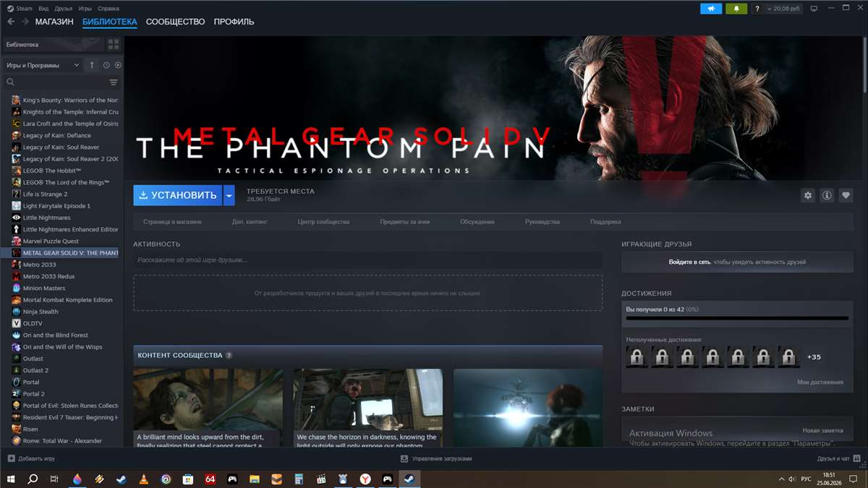Click the achievements progress bar
Viewport: 868px width, 488px height.
737,318
